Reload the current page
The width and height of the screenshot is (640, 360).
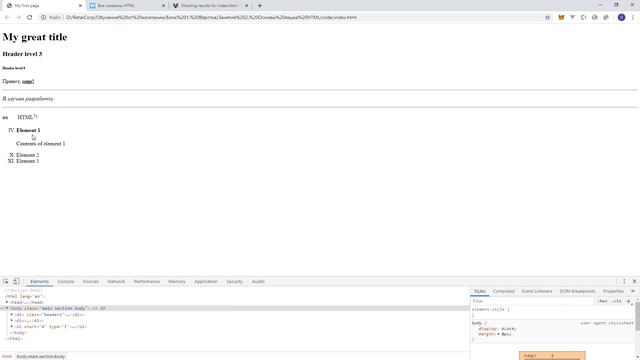tap(29, 18)
